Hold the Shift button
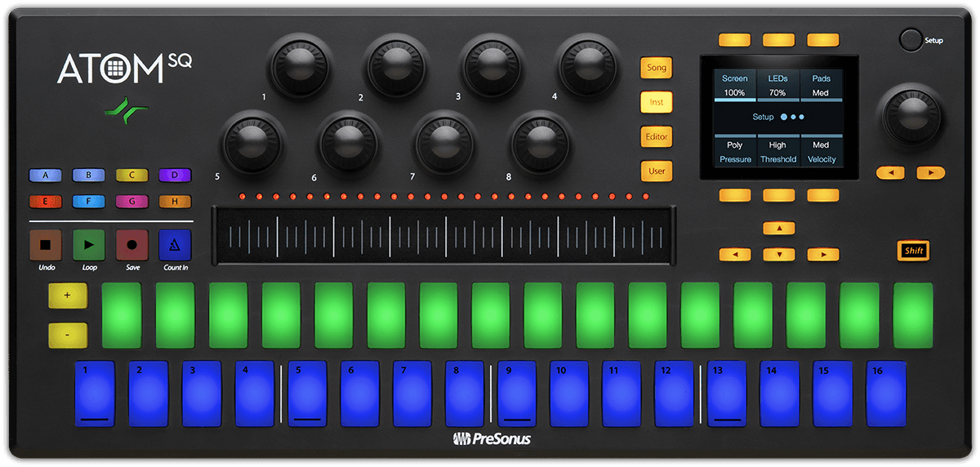This screenshot has width=980, height=467. point(914,251)
